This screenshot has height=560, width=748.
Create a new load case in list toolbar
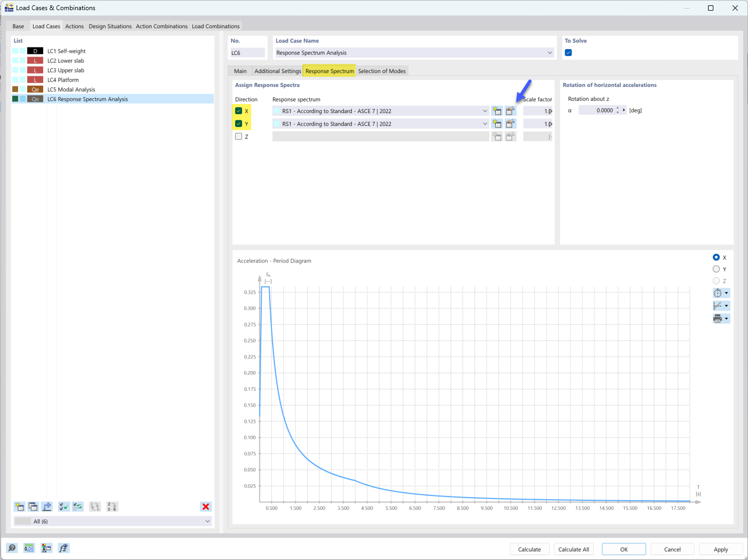pos(20,507)
